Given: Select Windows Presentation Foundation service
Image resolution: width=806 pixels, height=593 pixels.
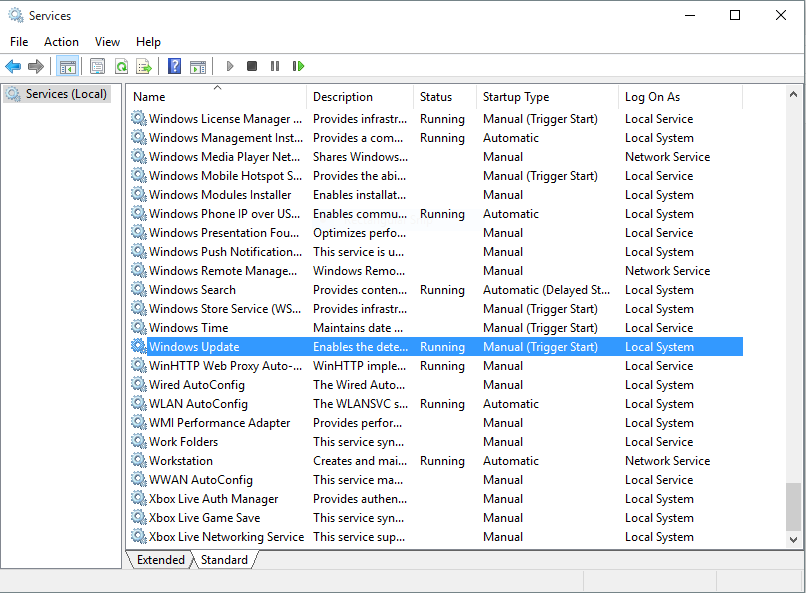Looking at the screenshot, I should tap(437, 233).
